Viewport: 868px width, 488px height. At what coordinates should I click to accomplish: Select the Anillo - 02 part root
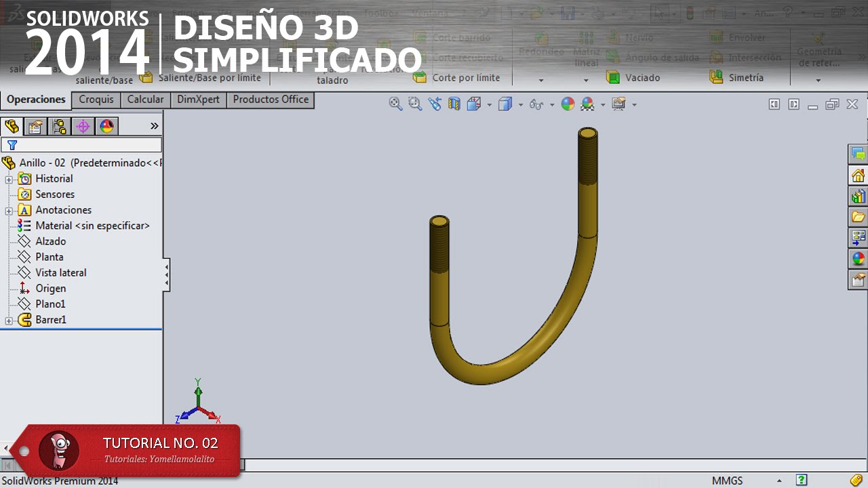click(83, 163)
